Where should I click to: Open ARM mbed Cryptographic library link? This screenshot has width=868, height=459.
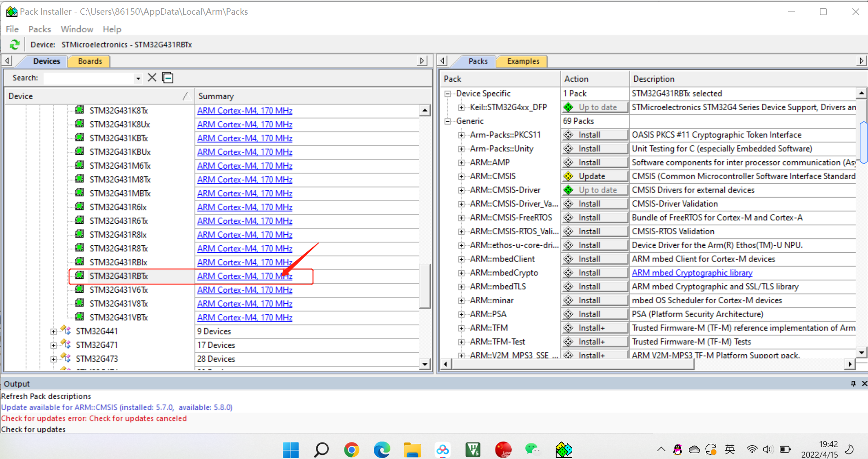(x=692, y=272)
